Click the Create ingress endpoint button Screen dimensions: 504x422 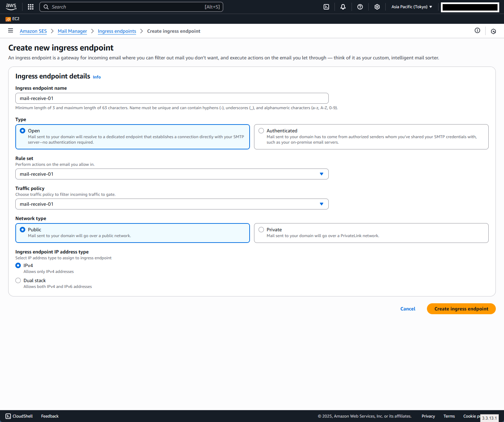[x=461, y=309]
